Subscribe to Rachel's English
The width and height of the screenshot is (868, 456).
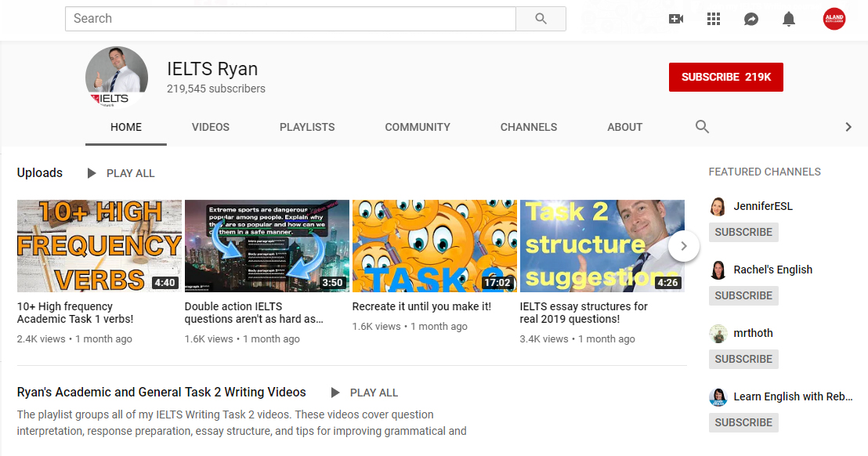pos(743,295)
